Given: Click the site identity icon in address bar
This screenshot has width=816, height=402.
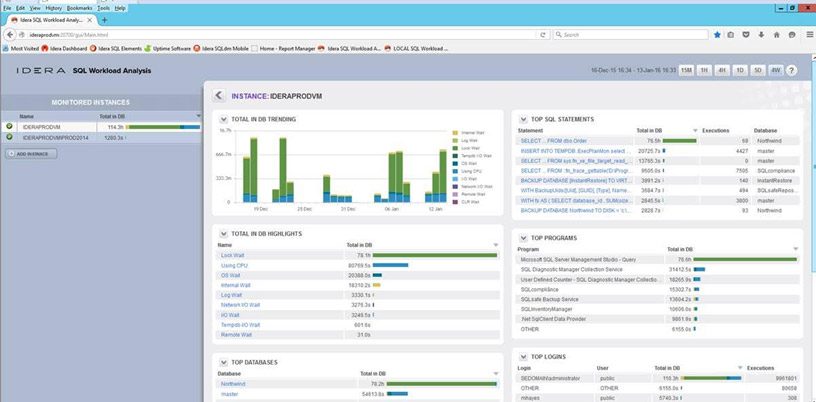Looking at the screenshot, I should click(23, 35).
